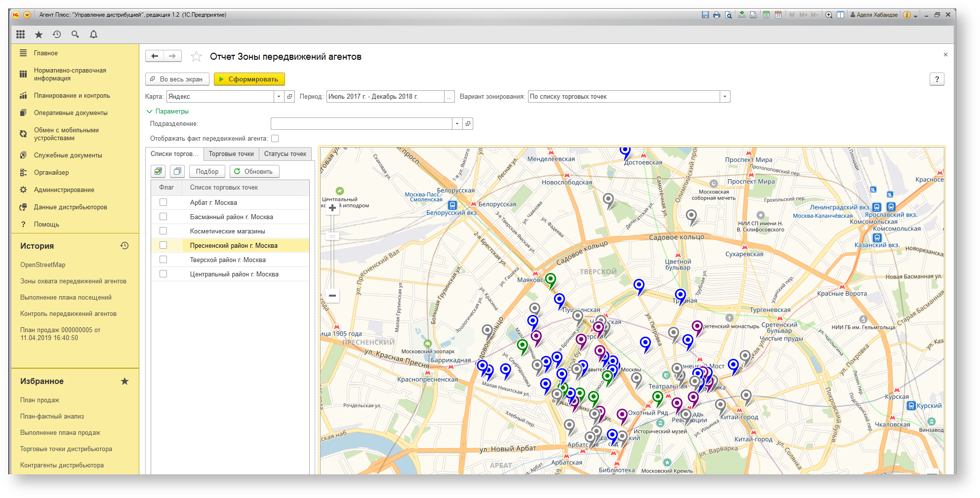Image resolution: width=980 pixels, height=498 pixels.
Task: Open Контроль передвижений агентов from history
Action: tap(68, 314)
